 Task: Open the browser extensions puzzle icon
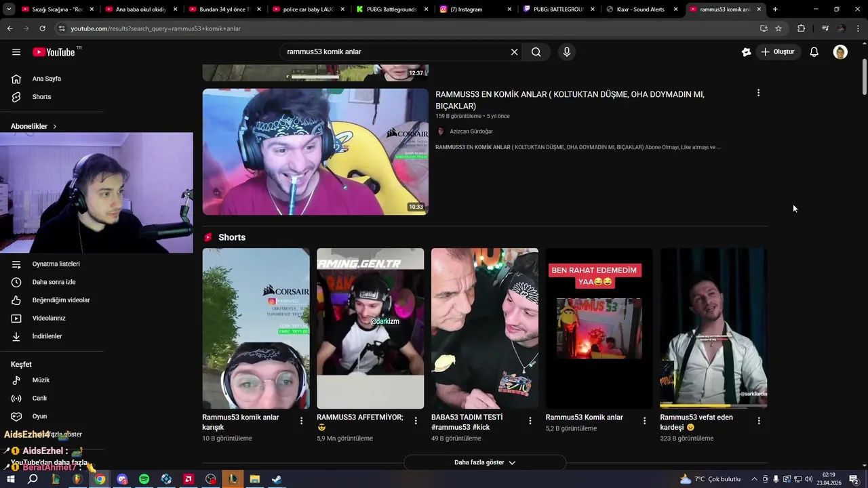tap(802, 28)
